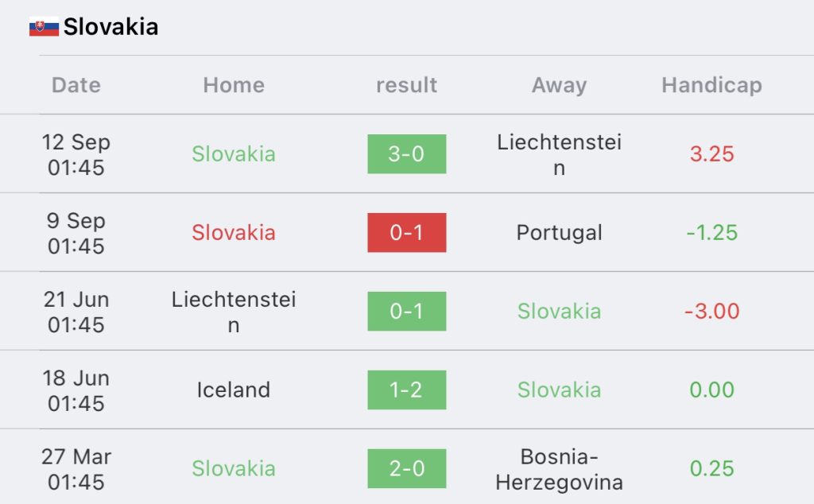The image size is (814, 504).
Task: Select Iceland home team name
Action: 234,390
